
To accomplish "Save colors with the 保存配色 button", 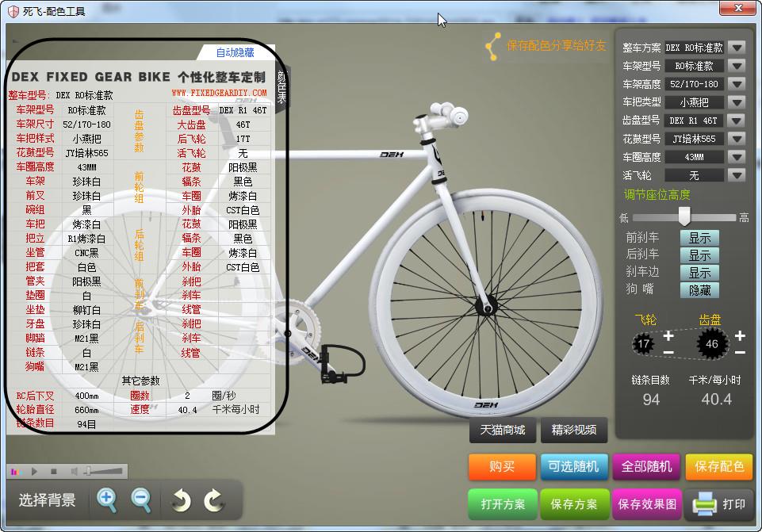I will pyautogui.click(x=718, y=466).
